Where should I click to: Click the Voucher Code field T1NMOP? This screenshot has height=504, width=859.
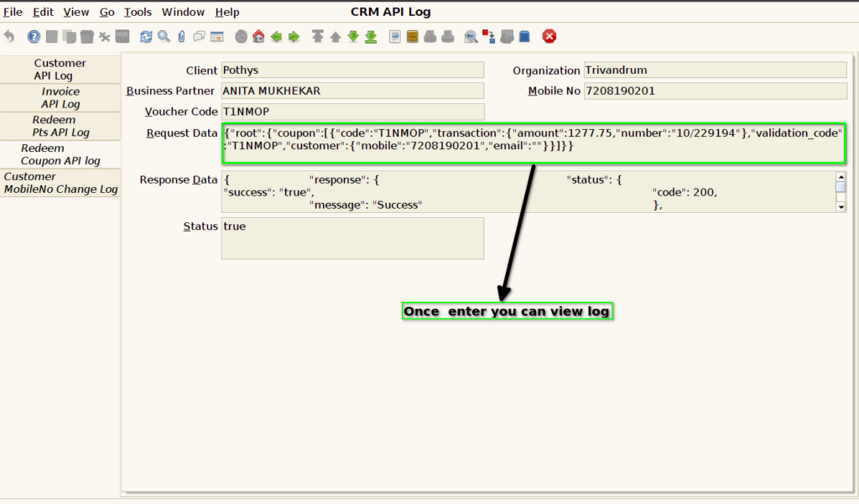[353, 112]
